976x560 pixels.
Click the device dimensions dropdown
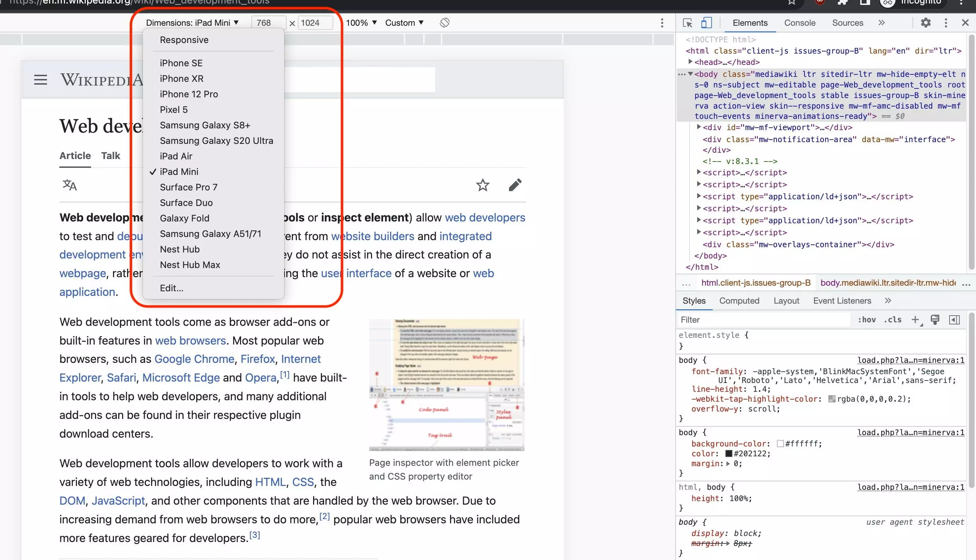(192, 22)
